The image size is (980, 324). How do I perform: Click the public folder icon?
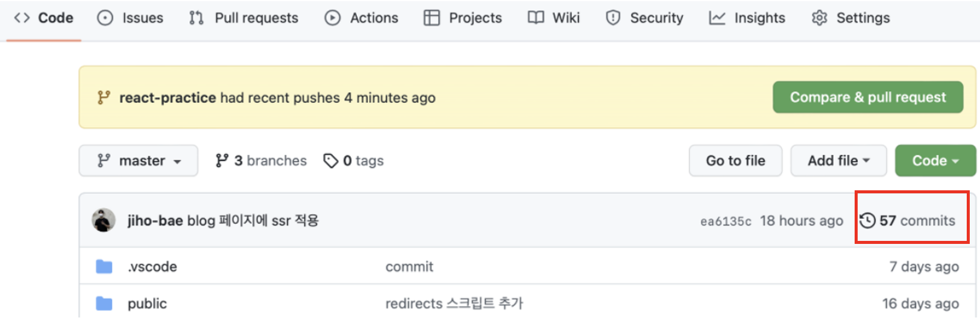tap(104, 304)
